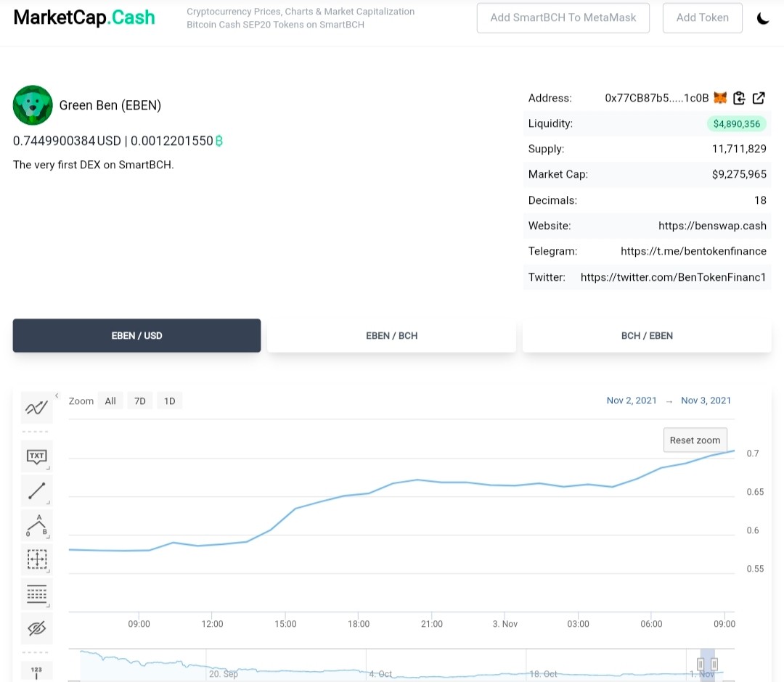Click the MarketCap.Cash logo
This screenshot has height=682, width=784.
[x=84, y=17]
